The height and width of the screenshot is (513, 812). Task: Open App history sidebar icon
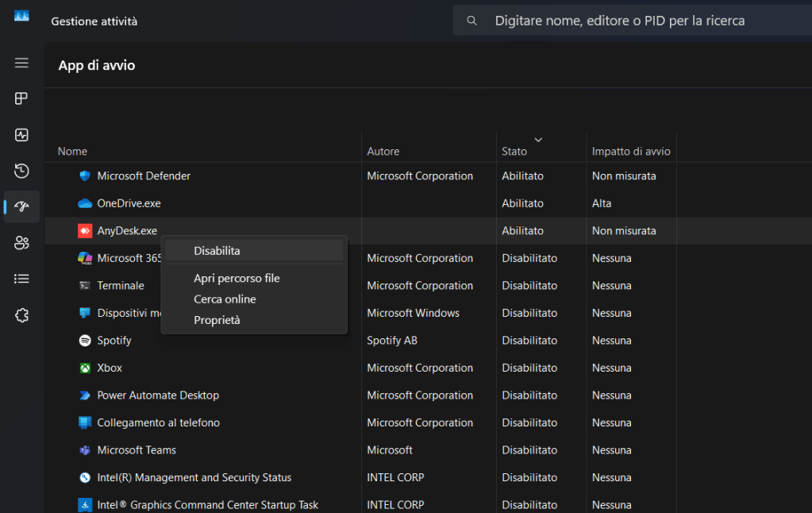click(x=21, y=171)
